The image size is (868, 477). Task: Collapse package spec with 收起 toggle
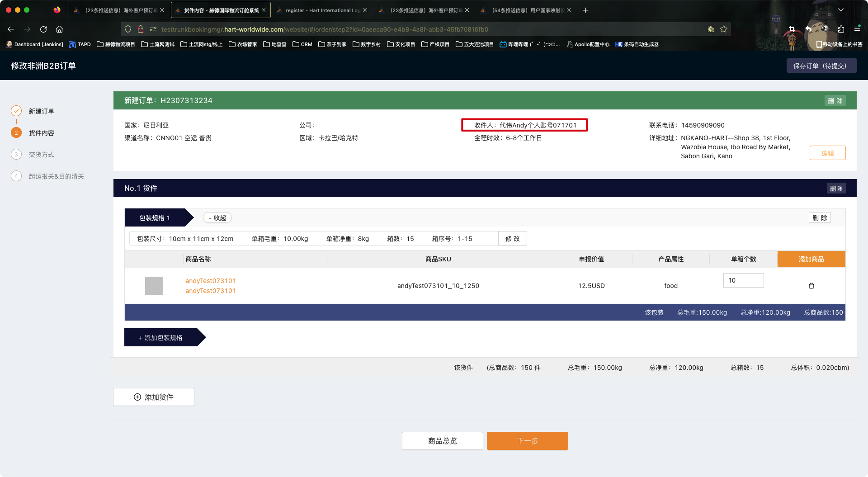point(217,218)
